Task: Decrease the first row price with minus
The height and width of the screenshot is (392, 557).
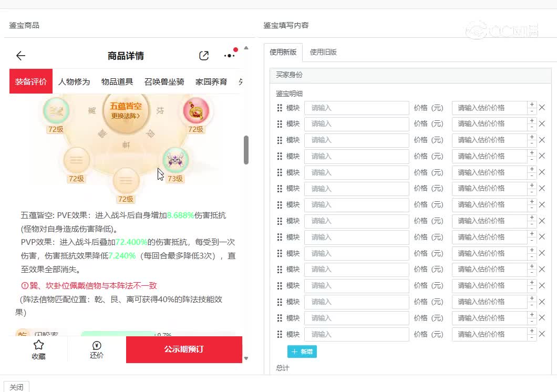Action: [x=532, y=111]
